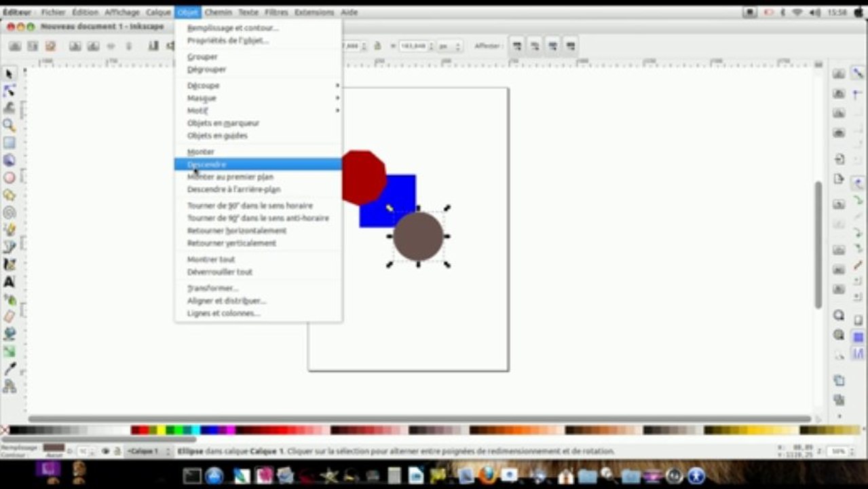Open the Découpe submenu

[258, 86]
